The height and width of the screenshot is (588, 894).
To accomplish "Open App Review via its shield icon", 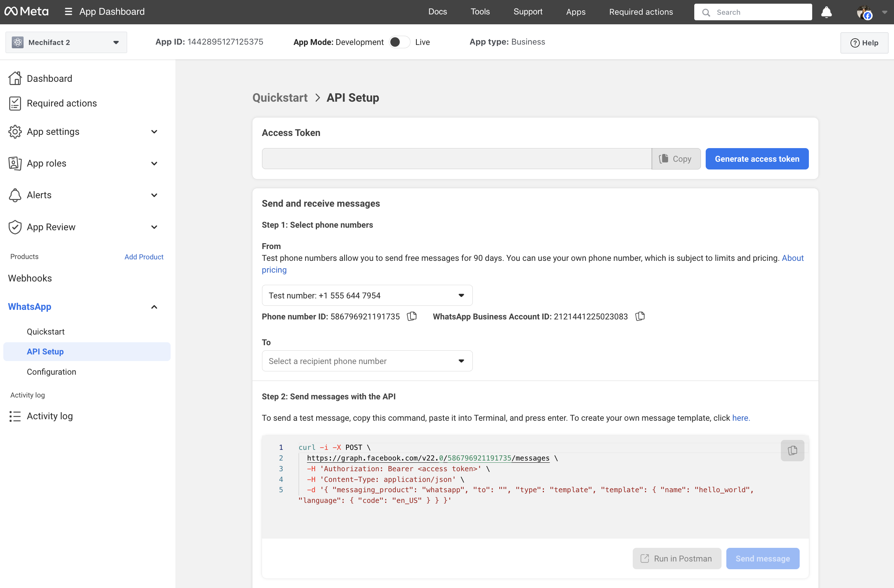I will point(15,227).
